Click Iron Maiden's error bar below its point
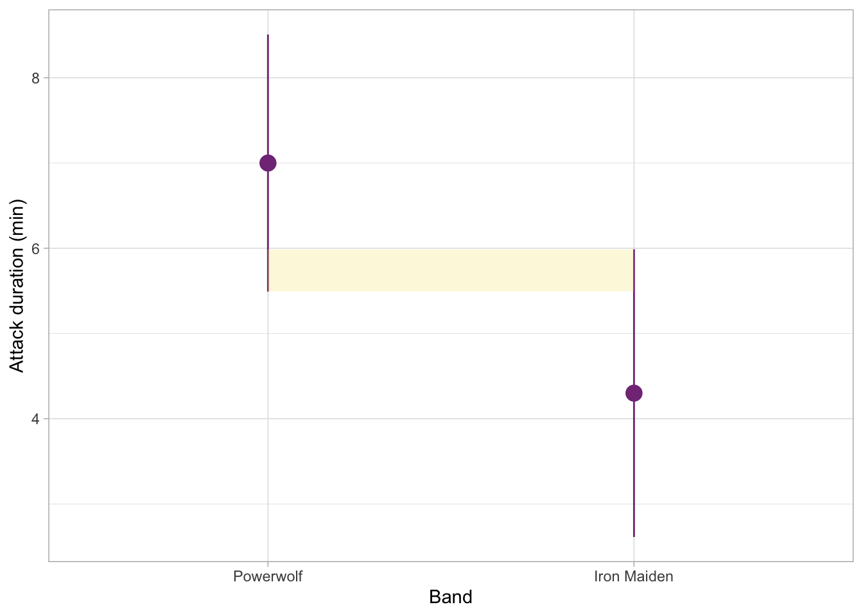Image resolution: width=863 pixels, height=616 pixels. coord(634,468)
